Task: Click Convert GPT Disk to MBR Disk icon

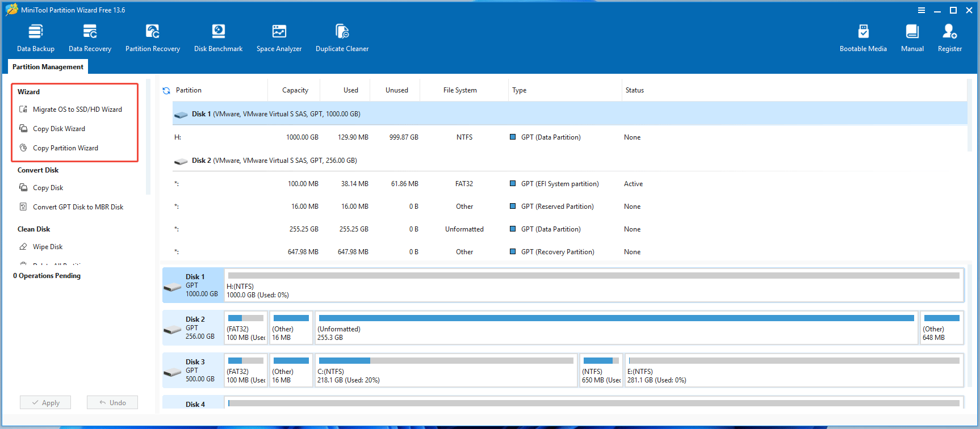Action: coord(23,207)
